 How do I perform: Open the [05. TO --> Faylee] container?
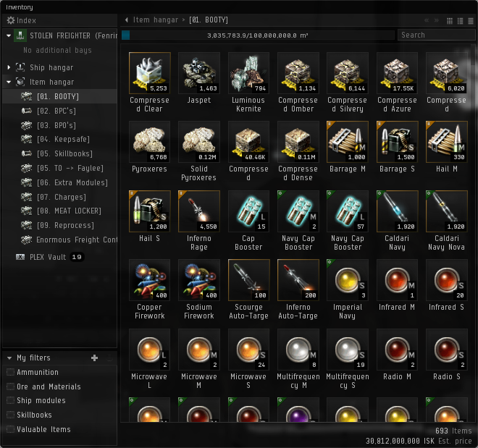tap(59, 168)
